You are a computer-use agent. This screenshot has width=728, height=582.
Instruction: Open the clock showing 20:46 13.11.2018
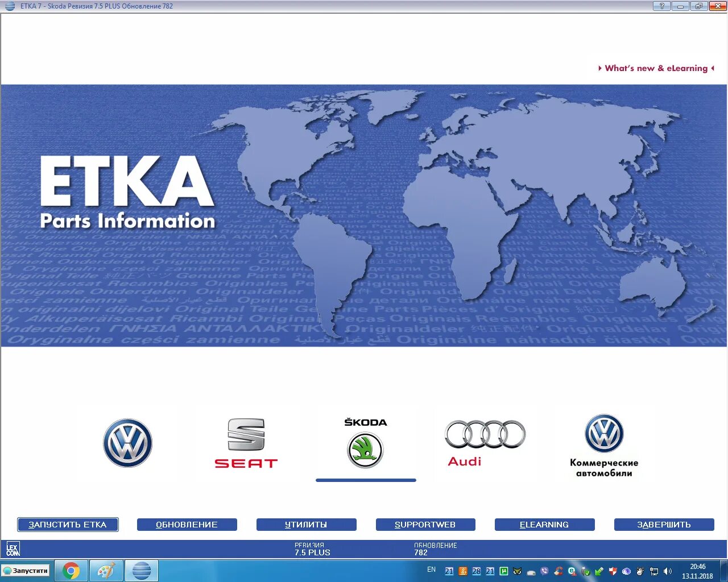tap(697, 571)
